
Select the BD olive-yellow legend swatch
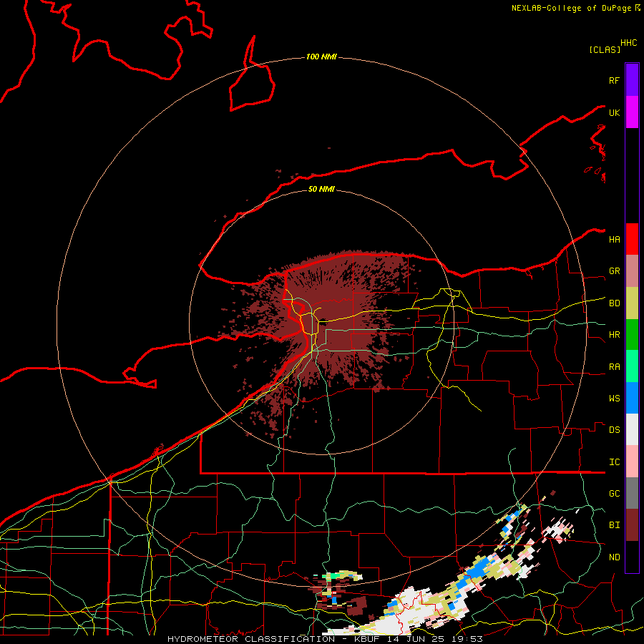click(632, 303)
